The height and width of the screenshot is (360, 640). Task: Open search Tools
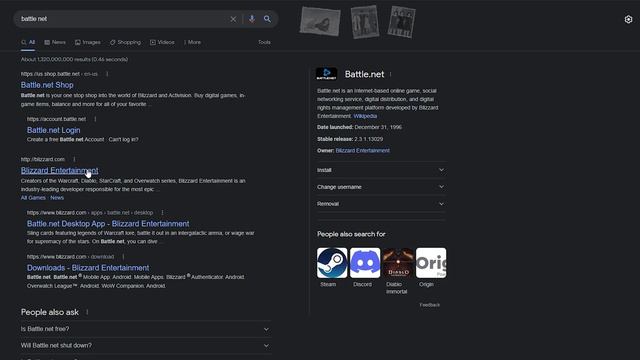click(x=264, y=42)
